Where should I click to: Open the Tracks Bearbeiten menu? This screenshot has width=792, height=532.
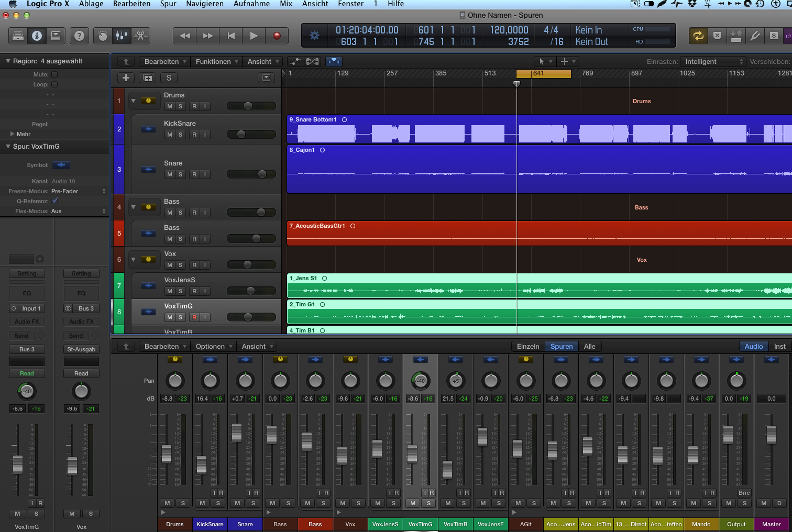[165, 61]
